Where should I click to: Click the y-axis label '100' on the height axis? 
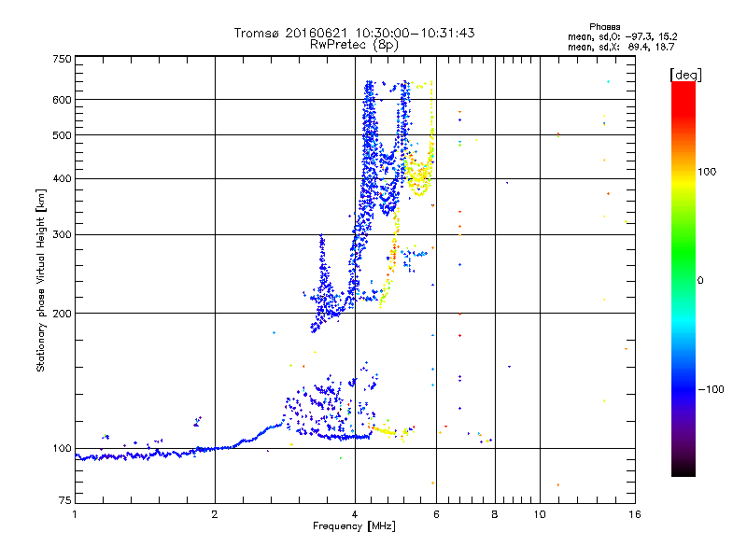62,448
